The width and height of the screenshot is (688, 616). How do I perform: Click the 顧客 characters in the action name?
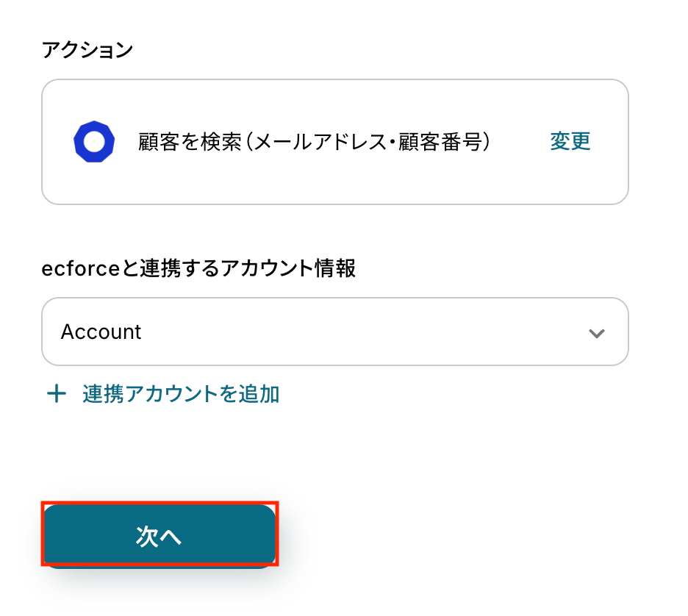point(160,142)
